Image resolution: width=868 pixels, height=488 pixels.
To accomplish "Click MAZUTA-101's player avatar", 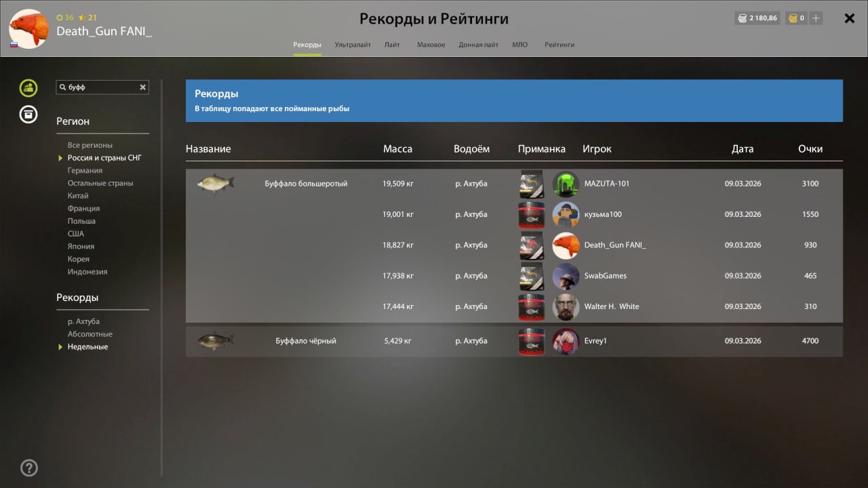I will [x=566, y=184].
